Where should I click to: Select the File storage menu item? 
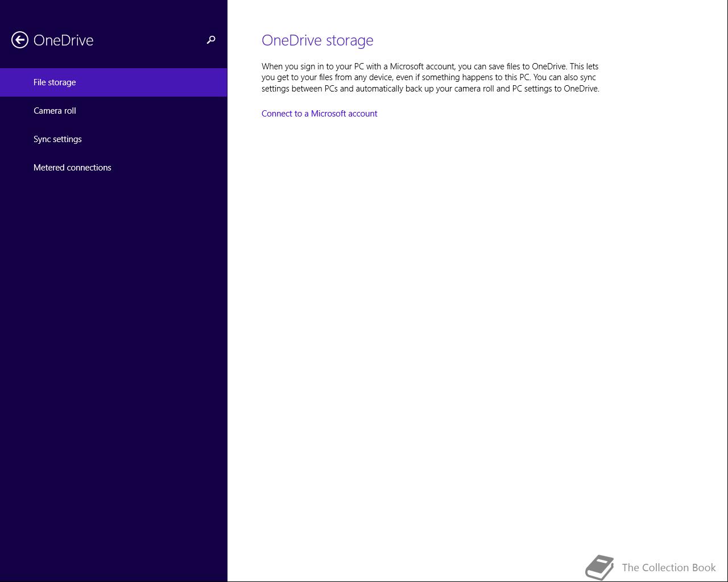[x=114, y=82]
